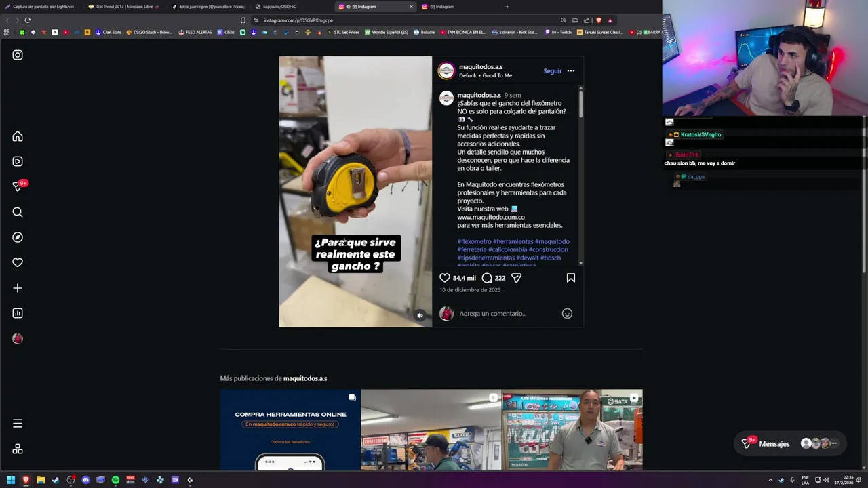The image size is (868, 488).
Task: Click the 10 de diciembre de 2025 date
Action: tap(470, 290)
